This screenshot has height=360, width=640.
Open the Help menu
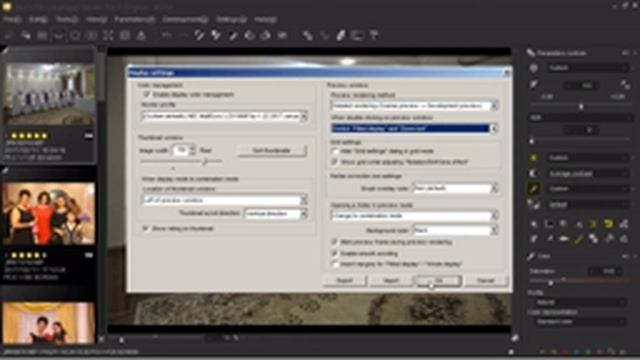265,19
